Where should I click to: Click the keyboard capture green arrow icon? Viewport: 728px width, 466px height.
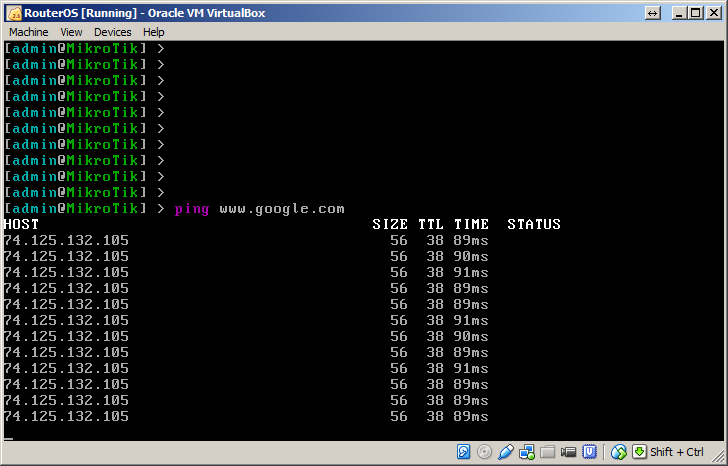pyautogui.click(x=639, y=452)
